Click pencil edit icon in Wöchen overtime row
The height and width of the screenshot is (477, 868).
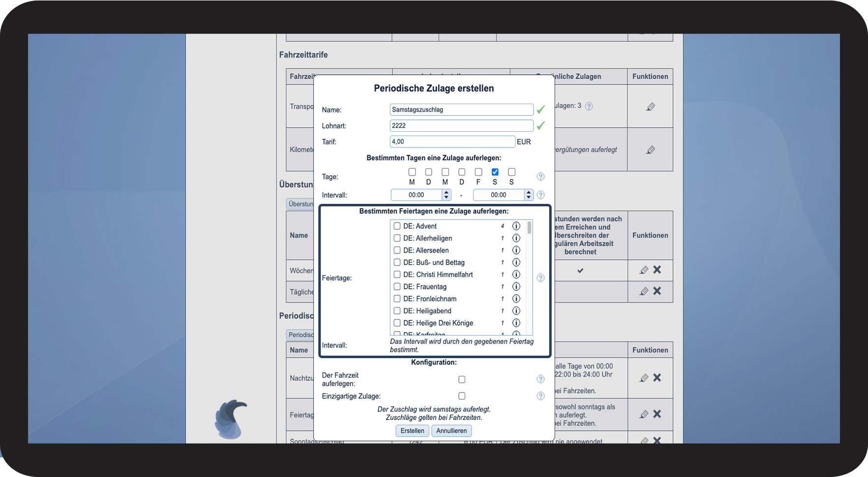pyautogui.click(x=644, y=270)
